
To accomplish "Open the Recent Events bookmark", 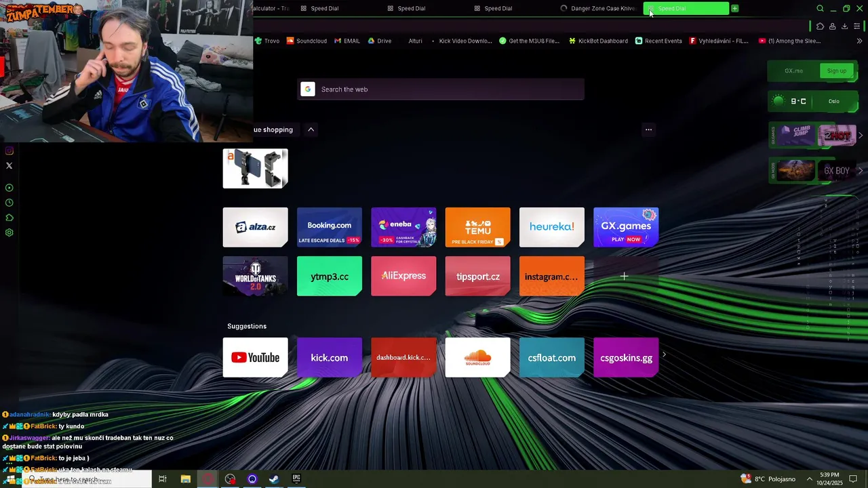I will point(658,41).
